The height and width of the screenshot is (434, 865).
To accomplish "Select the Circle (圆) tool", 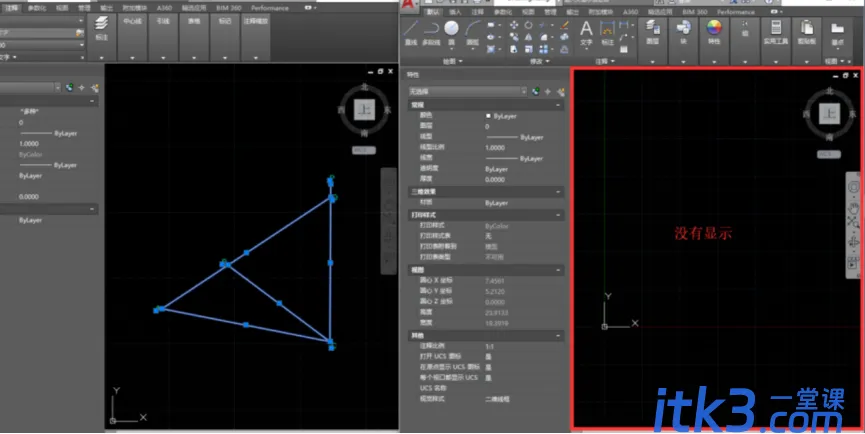I will [451, 33].
